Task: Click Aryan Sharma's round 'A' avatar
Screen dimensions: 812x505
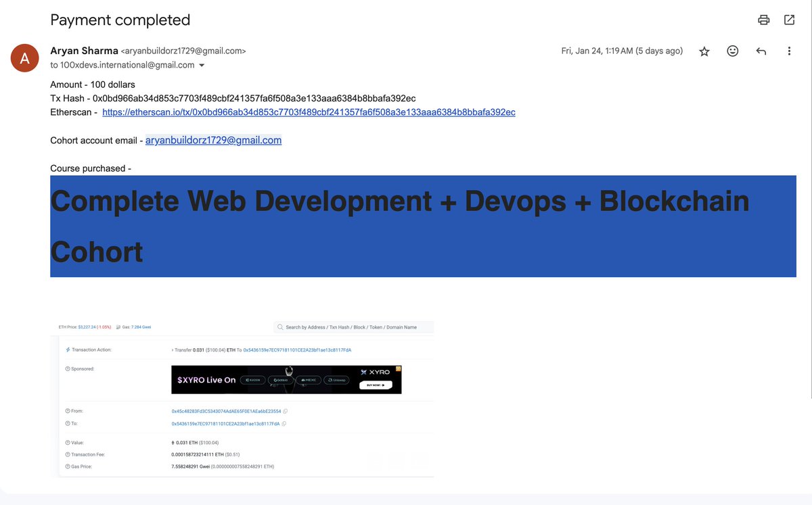Action: [24, 58]
